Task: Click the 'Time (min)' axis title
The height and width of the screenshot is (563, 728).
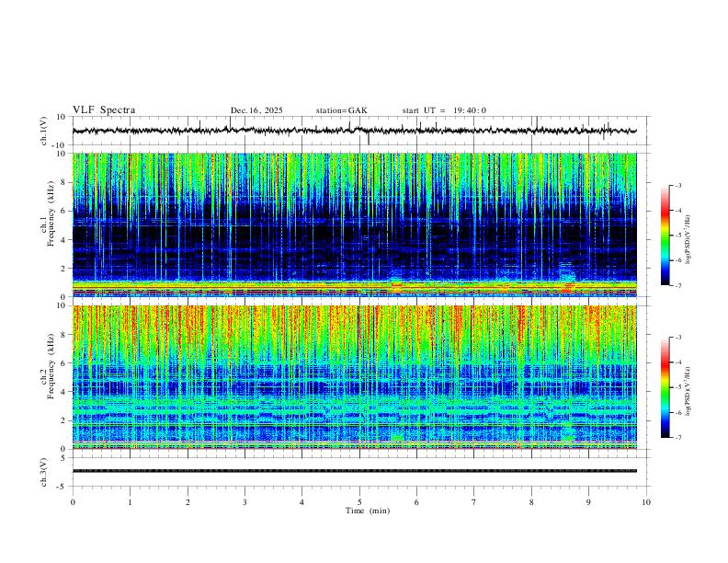Action: tap(368, 511)
